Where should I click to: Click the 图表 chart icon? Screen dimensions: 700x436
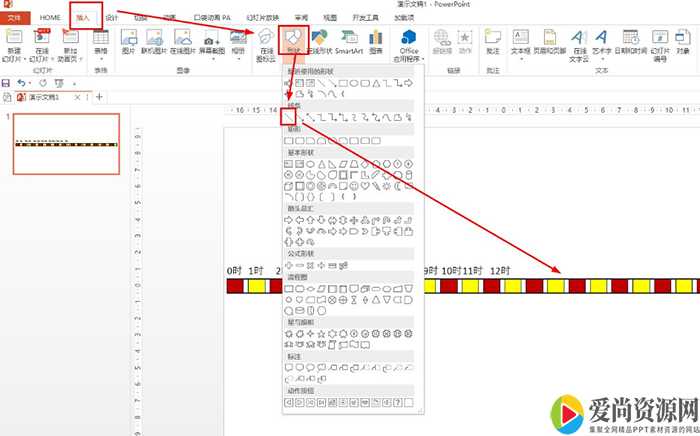point(375,42)
